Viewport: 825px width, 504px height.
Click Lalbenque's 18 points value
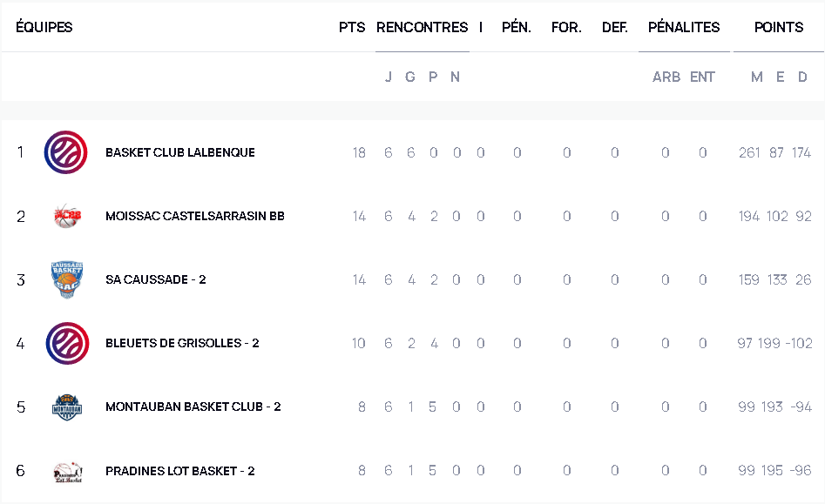[359, 153]
